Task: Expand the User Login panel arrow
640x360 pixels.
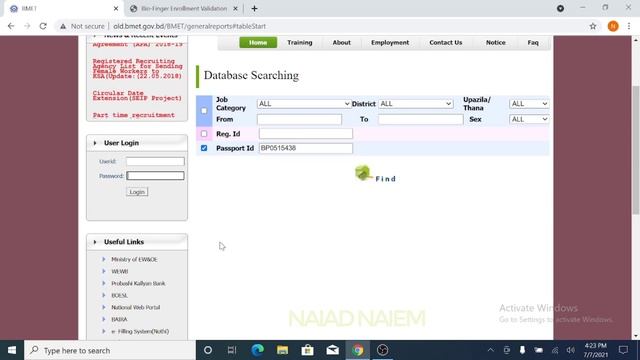Action: point(95,143)
